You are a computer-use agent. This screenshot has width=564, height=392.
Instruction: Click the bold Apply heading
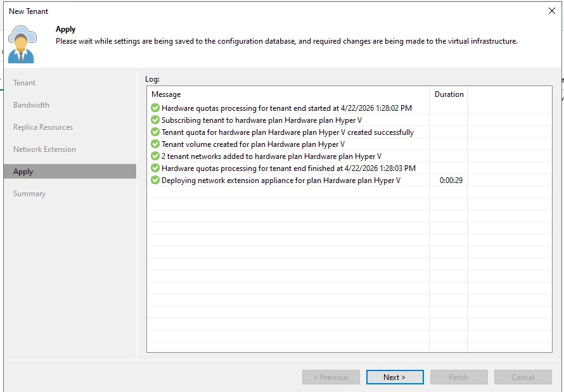click(65, 29)
